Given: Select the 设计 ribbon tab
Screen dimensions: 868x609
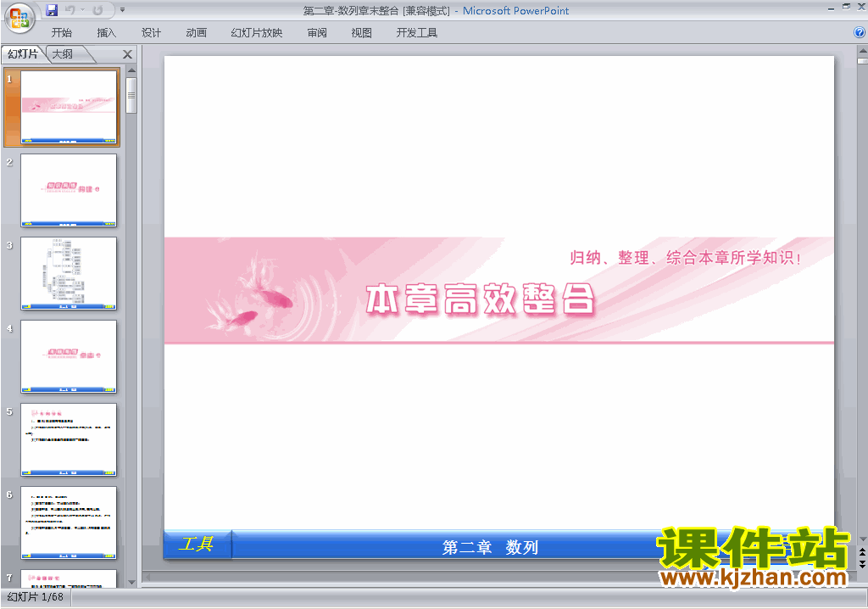Looking at the screenshot, I should pos(151,33).
